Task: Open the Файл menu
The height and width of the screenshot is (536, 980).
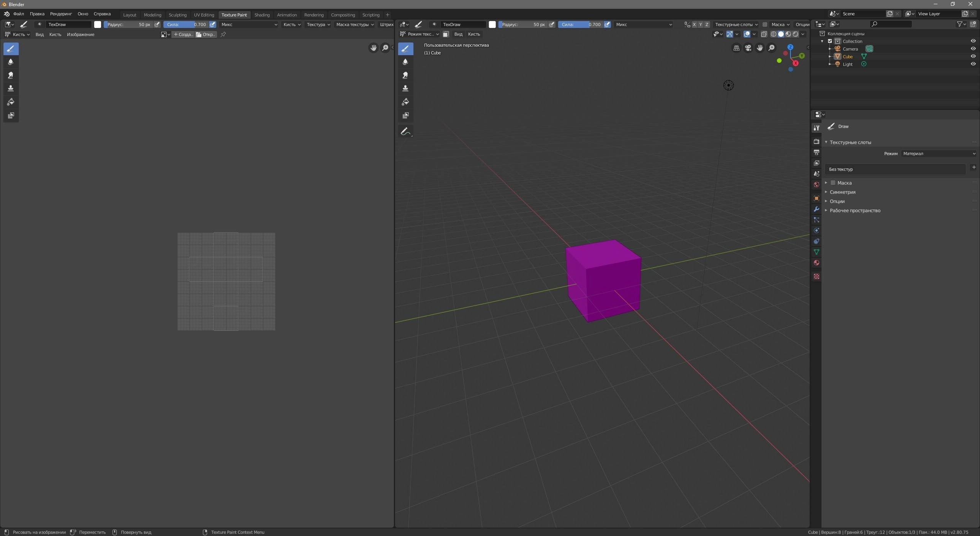Action: pos(18,14)
